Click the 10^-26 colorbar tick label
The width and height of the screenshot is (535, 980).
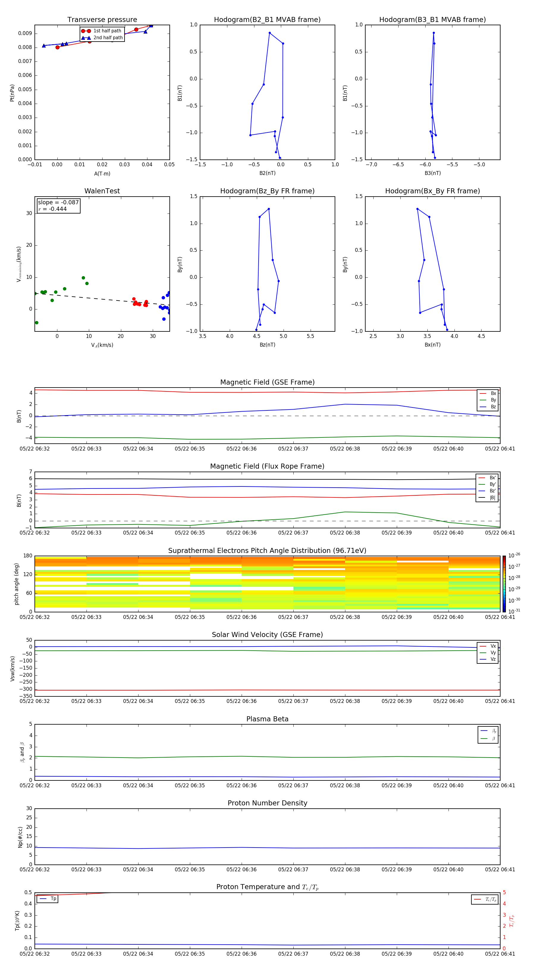514,555
